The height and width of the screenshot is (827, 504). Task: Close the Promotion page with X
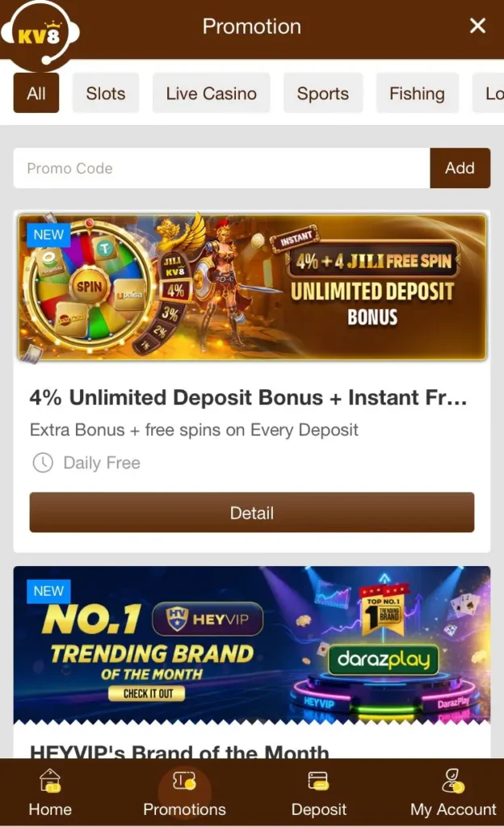tap(477, 26)
